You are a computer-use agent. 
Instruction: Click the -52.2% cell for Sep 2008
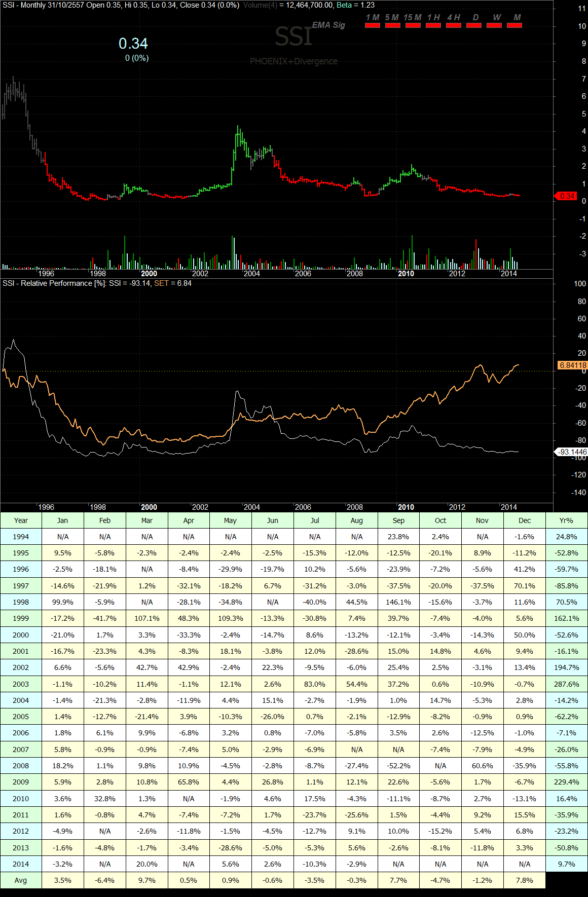click(398, 766)
